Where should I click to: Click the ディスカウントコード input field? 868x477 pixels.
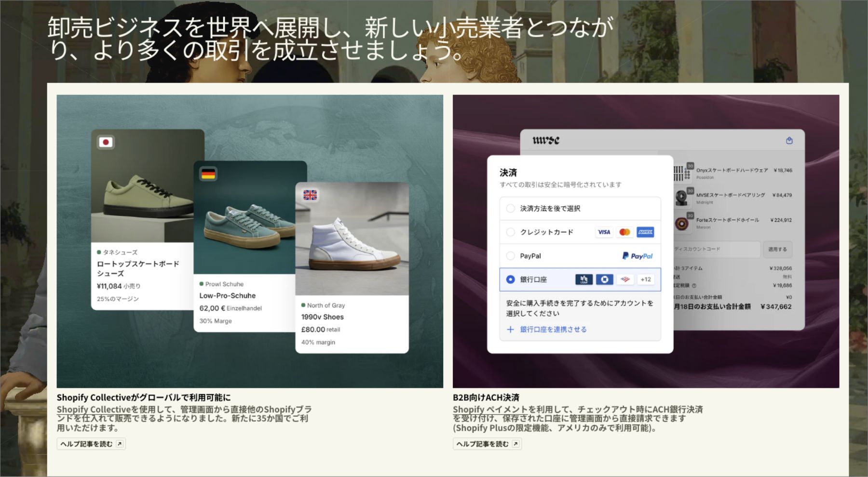[x=716, y=249]
